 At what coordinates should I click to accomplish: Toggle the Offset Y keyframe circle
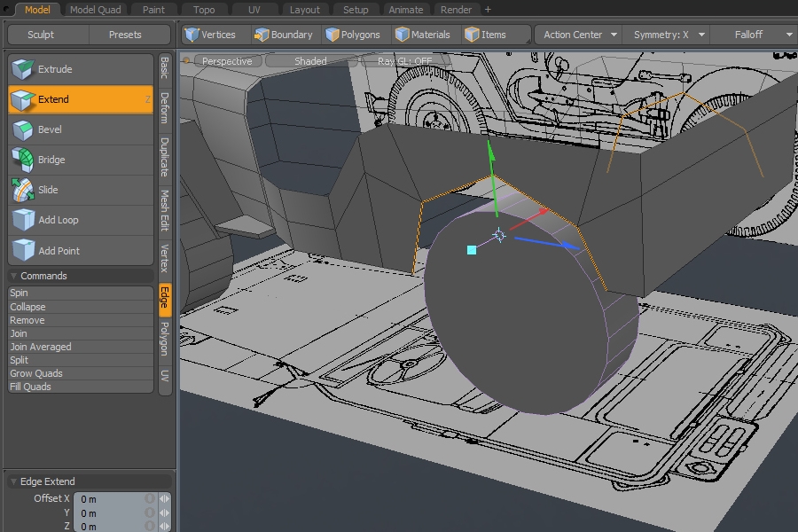tap(150, 512)
